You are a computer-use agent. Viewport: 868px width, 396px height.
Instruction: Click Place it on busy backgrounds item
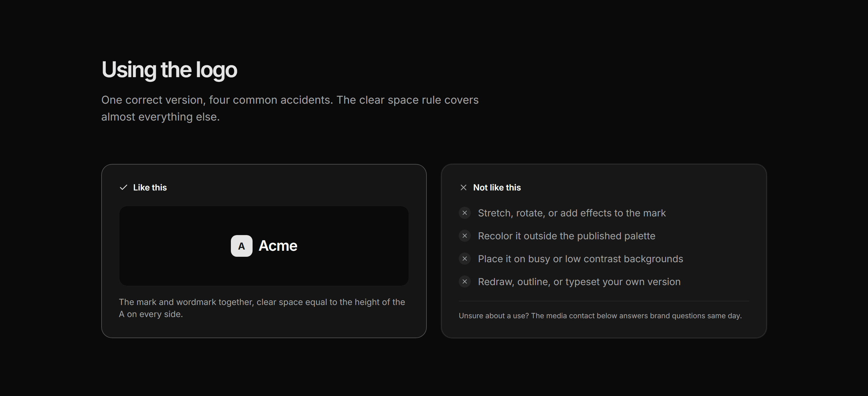click(x=580, y=259)
